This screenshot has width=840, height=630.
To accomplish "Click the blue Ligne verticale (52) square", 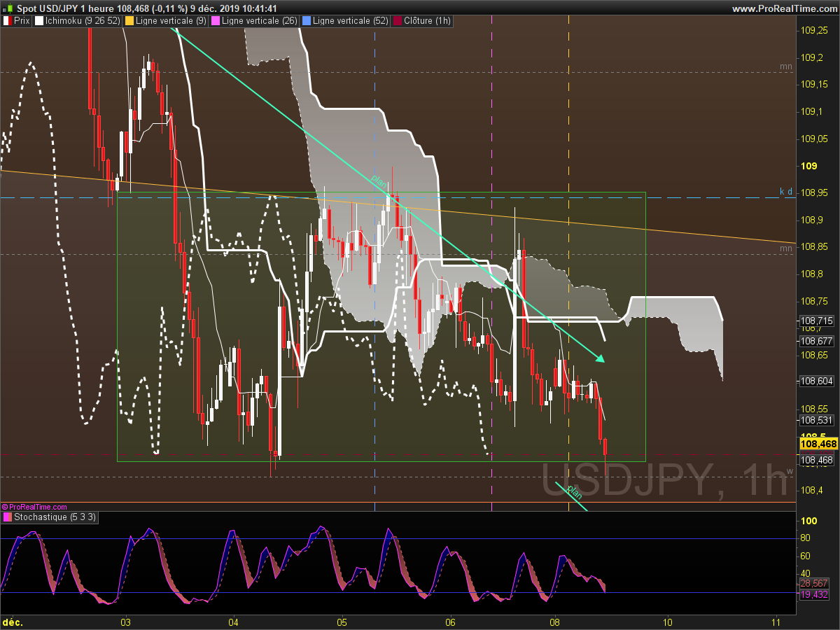I will [x=307, y=21].
